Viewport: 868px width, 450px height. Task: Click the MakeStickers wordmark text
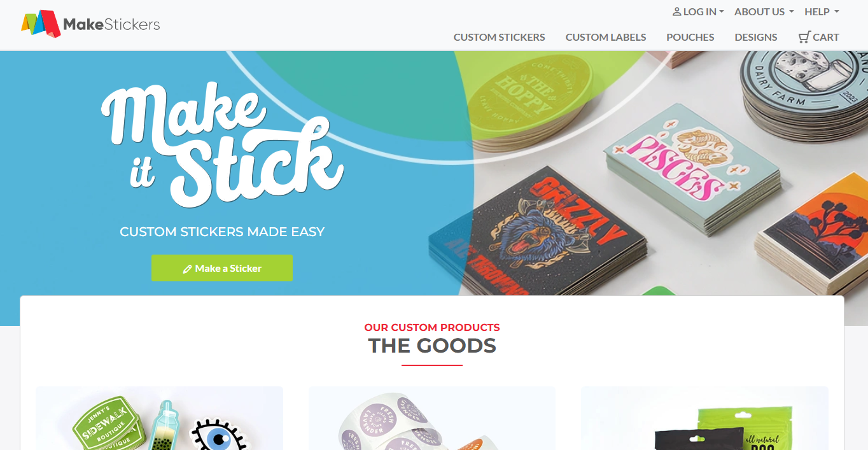tap(111, 25)
